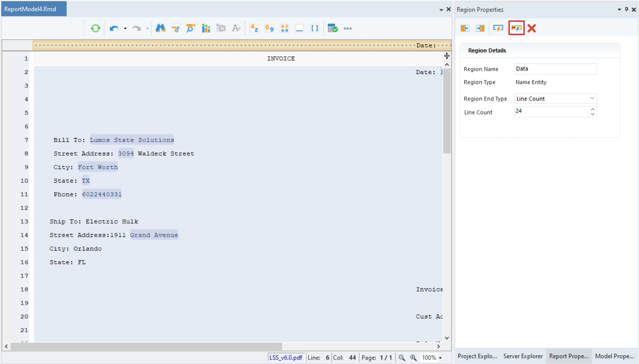
Task: Click the Region Name input field
Action: tap(555, 69)
